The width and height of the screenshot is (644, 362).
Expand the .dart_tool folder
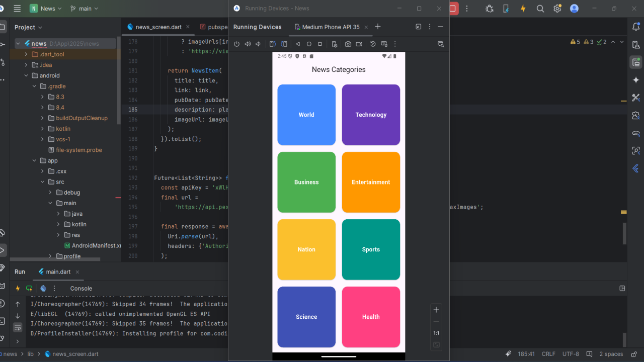point(26,54)
